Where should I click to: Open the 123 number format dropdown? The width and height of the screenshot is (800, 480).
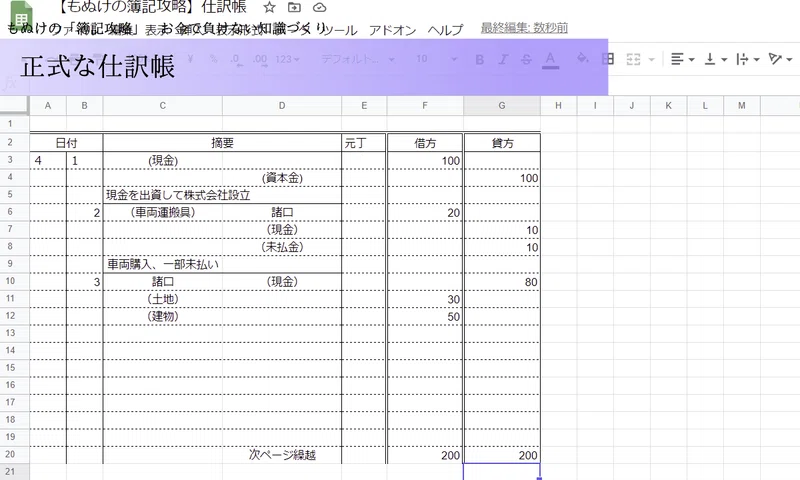tap(287, 59)
